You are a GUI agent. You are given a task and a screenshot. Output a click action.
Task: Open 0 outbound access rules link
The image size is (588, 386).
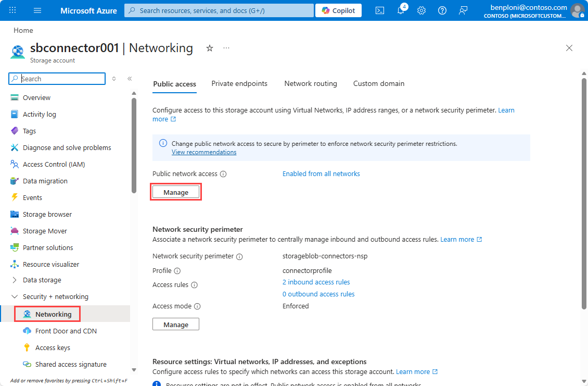click(x=318, y=294)
